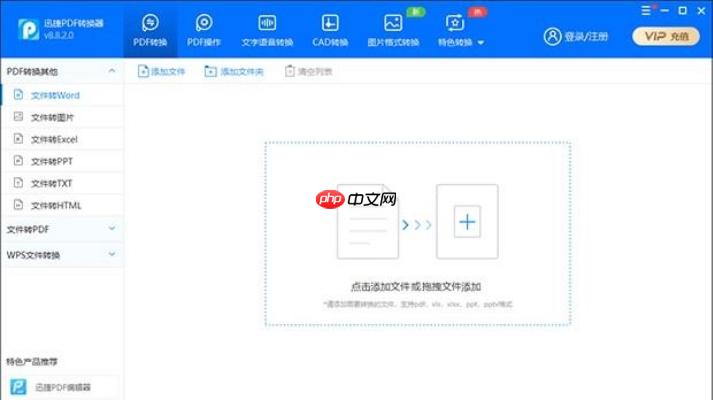Image resolution: width=713 pixels, height=400 pixels.
Task: Click the add file document icon
Action: tap(143, 71)
